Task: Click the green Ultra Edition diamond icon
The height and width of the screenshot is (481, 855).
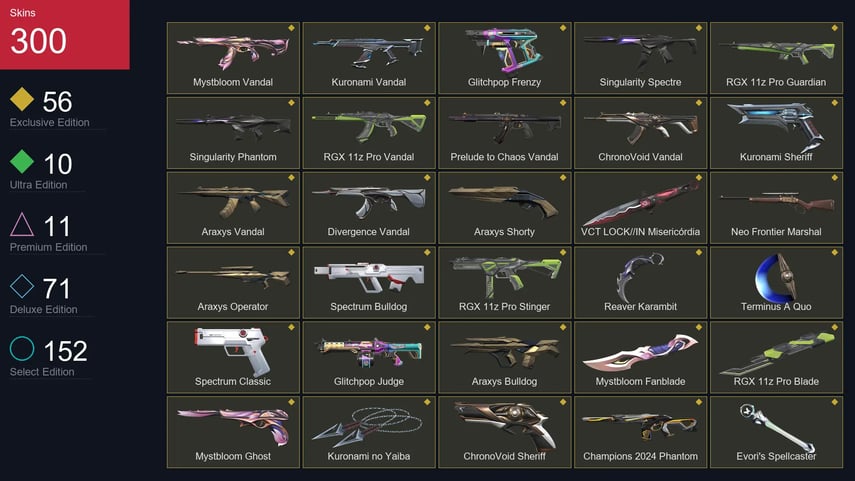Action: (x=22, y=161)
